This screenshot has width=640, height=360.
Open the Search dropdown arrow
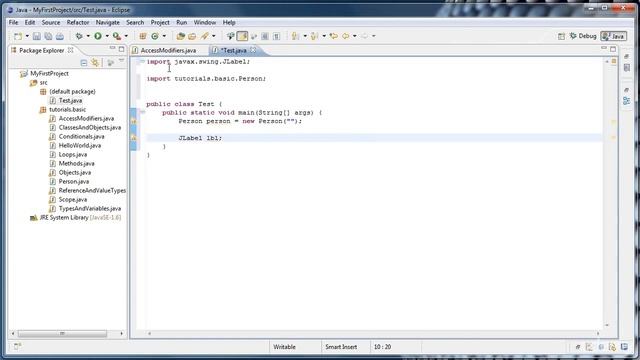213,36
